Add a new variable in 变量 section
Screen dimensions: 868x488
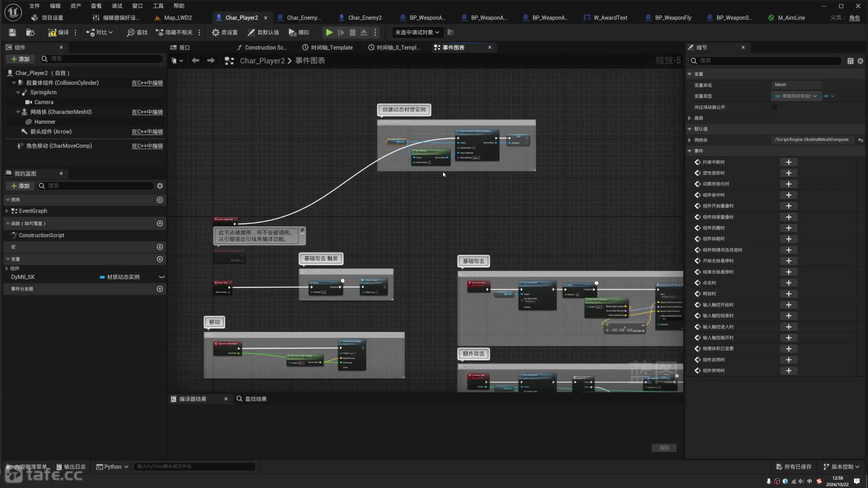[160, 259]
